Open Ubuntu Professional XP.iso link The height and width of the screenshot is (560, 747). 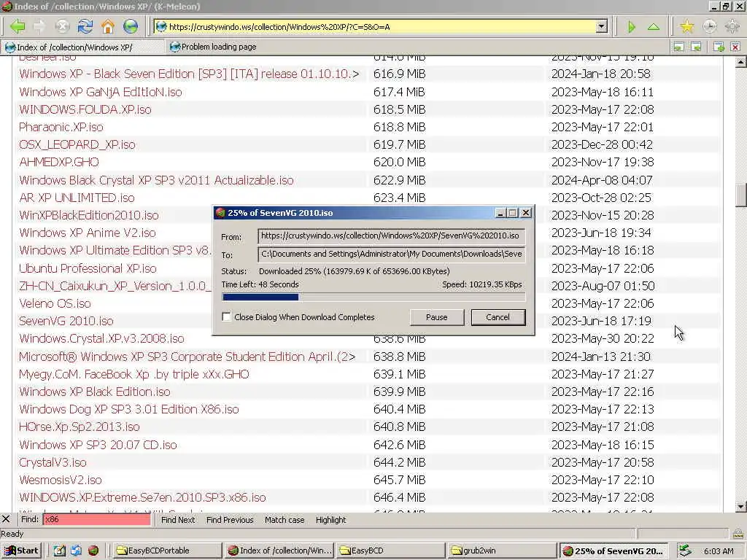coord(88,268)
